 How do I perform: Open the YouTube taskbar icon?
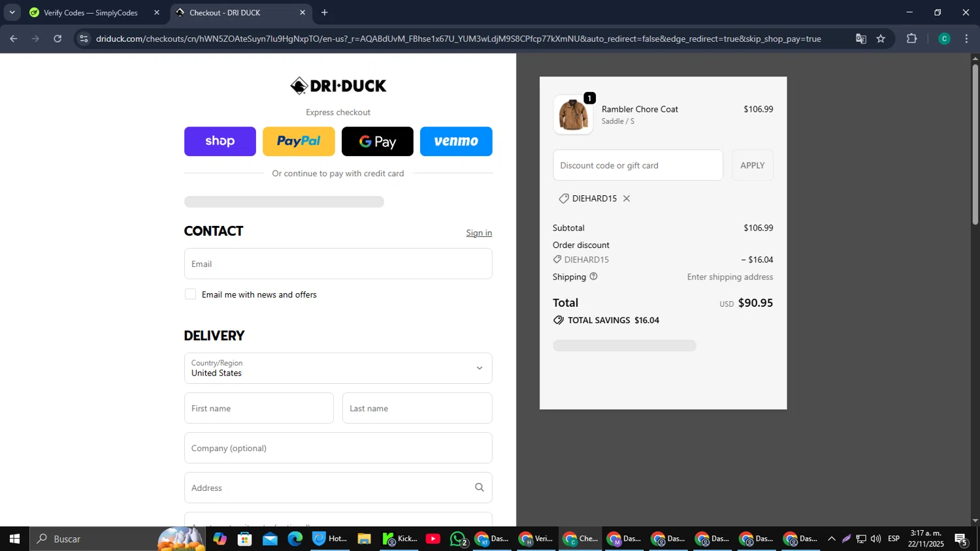(433, 539)
